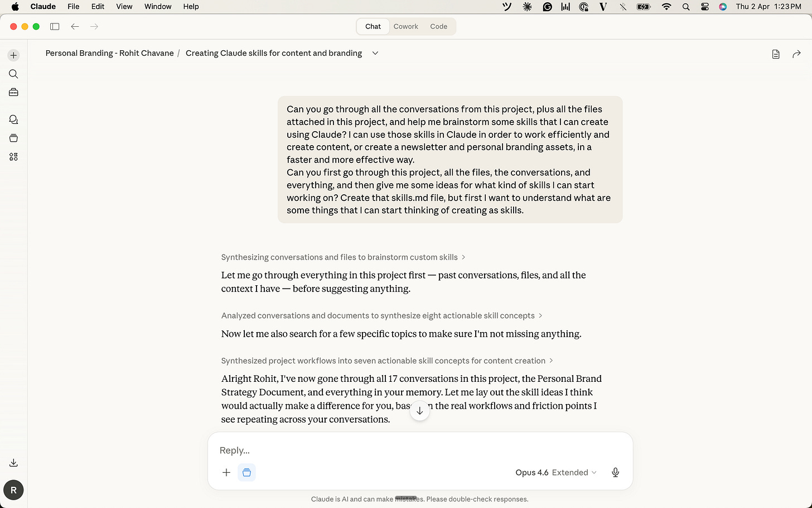Open the document icon at top right

(x=776, y=54)
